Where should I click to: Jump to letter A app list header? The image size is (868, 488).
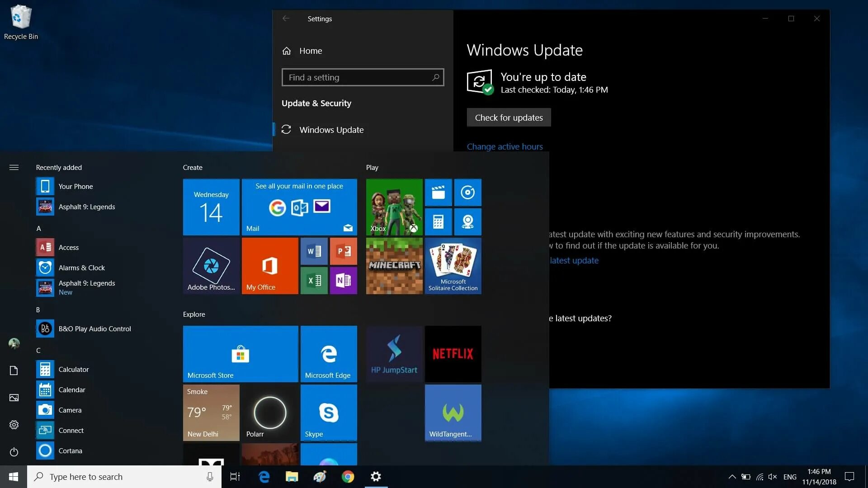39,229
